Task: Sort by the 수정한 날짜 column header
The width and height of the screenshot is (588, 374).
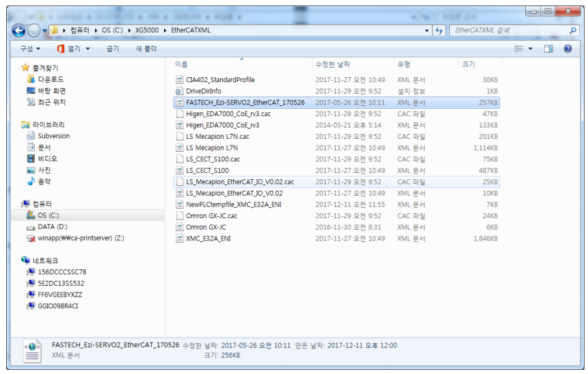Action: [353, 64]
